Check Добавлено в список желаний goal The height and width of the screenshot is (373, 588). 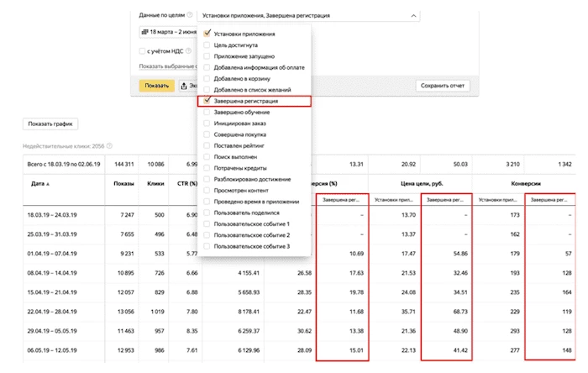[x=207, y=90]
